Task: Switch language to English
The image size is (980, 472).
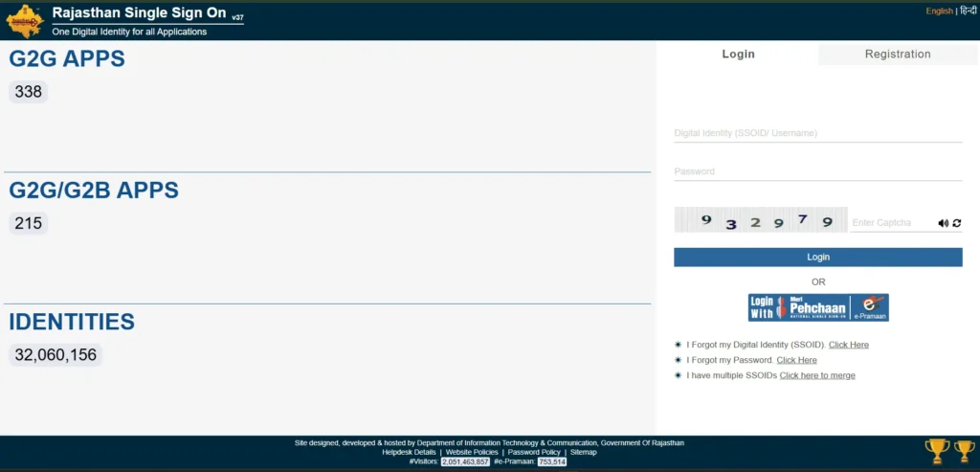Action: pos(939,11)
